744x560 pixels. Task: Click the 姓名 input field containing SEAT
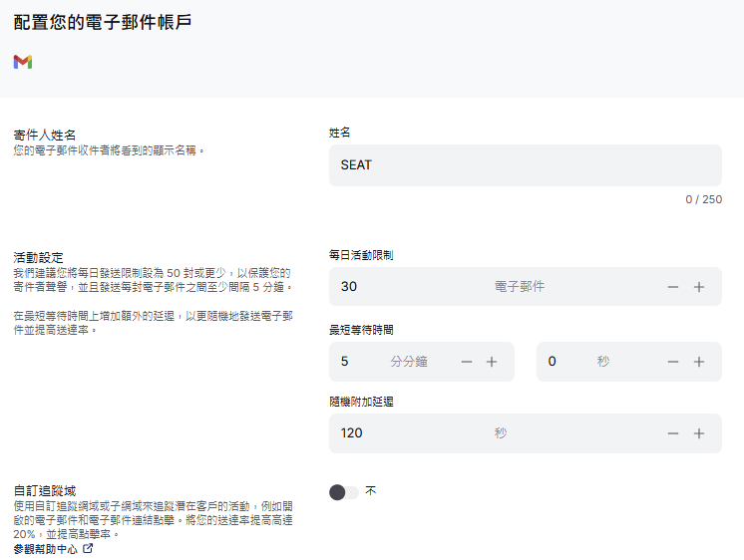pyautogui.click(x=525, y=165)
